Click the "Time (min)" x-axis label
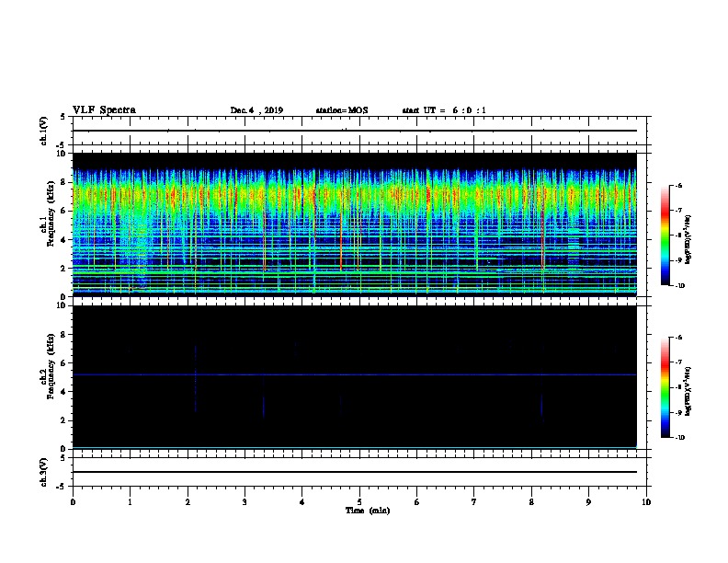 click(368, 511)
